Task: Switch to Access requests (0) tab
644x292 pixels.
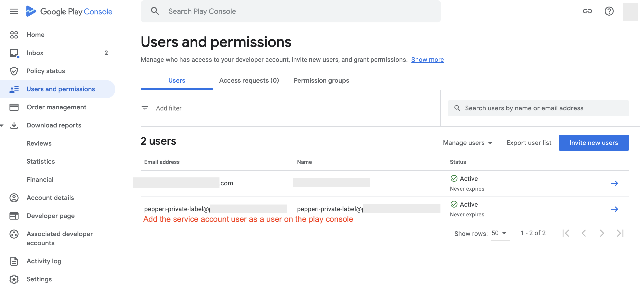Action: (x=249, y=80)
